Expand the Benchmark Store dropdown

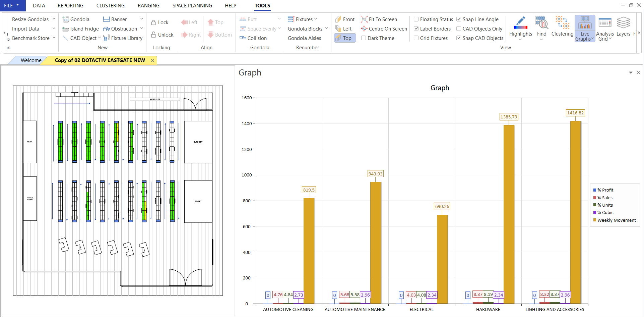click(x=54, y=38)
